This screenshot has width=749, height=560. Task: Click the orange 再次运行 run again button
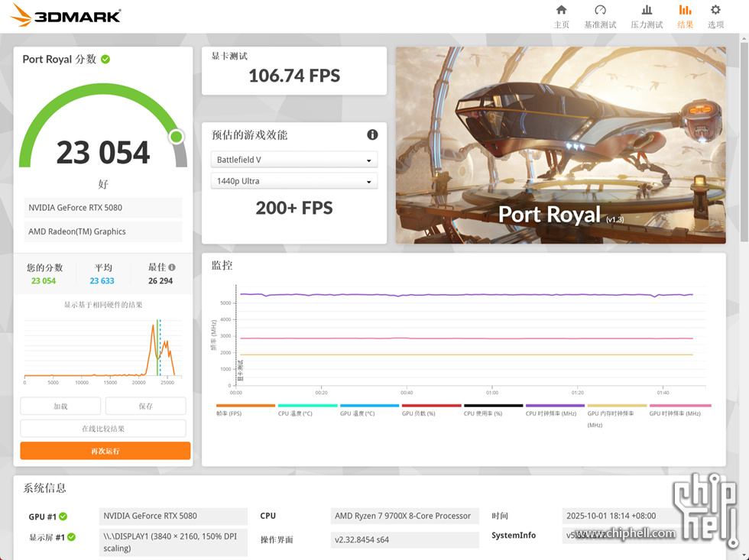(x=105, y=451)
